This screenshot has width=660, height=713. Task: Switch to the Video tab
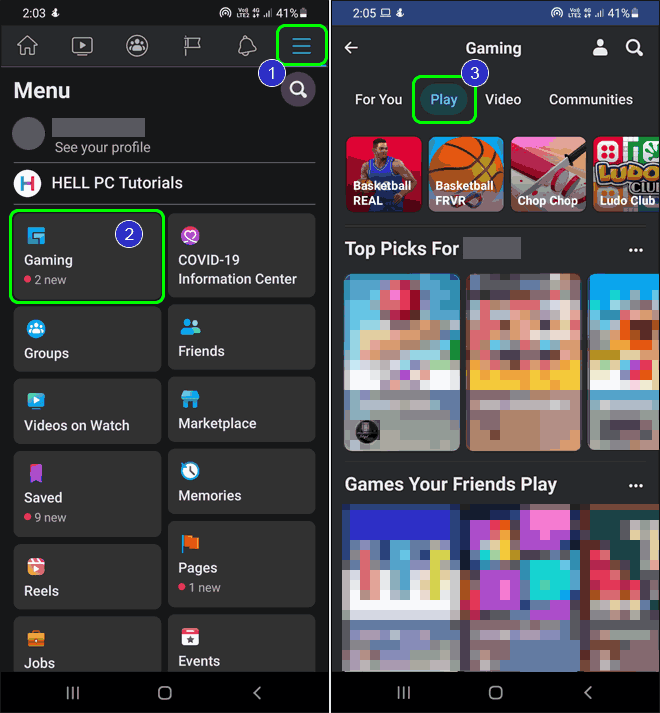[x=503, y=100]
